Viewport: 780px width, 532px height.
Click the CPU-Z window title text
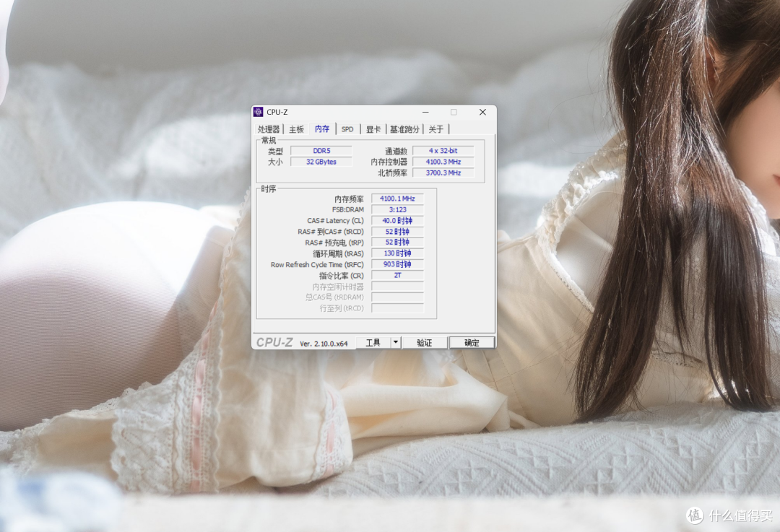tap(277, 113)
